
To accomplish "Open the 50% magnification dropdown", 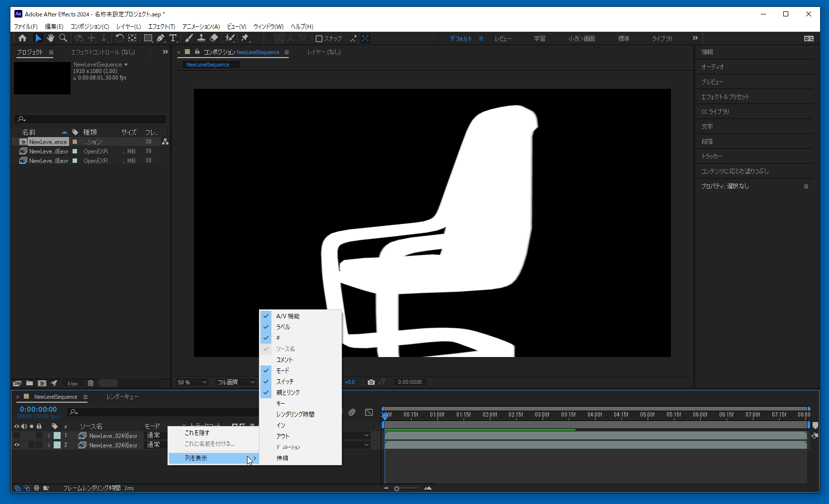I will click(192, 382).
